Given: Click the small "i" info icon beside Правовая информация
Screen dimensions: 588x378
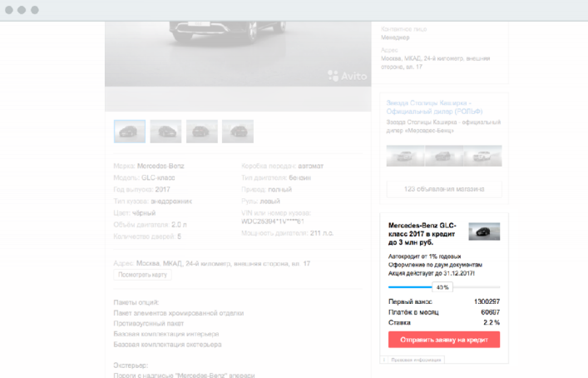Looking at the screenshot, I should 383,360.
